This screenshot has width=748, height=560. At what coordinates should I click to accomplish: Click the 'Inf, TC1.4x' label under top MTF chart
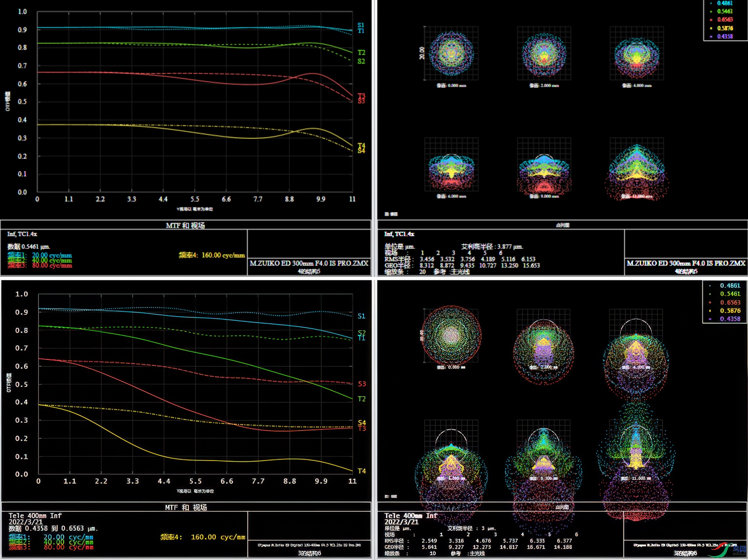pyautogui.click(x=22, y=234)
